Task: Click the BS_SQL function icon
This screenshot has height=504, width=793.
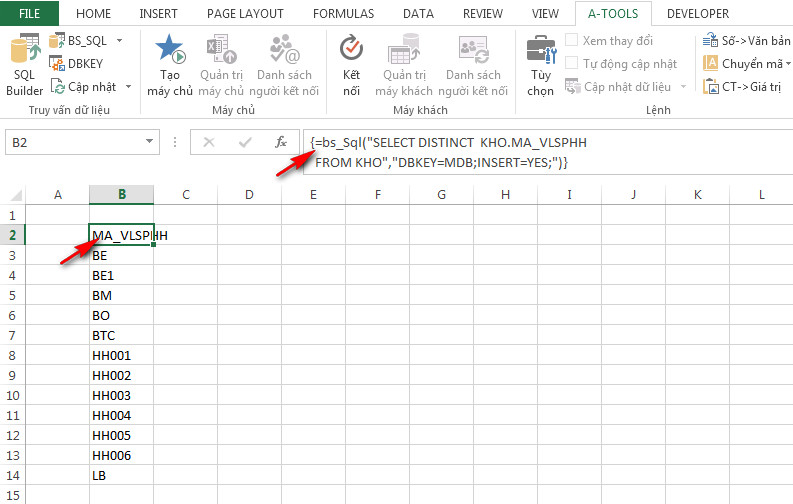Action: (56, 40)
